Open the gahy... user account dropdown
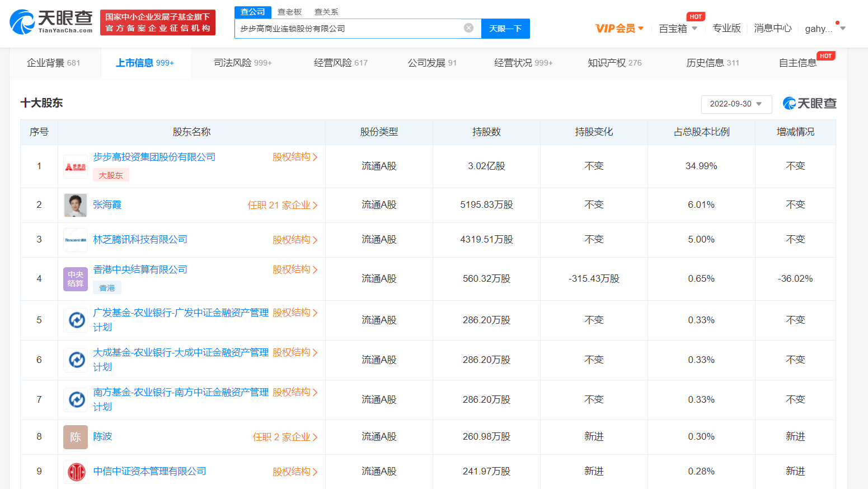The height and width of the screenshot is (489, 868). click(x=825, y=29)
